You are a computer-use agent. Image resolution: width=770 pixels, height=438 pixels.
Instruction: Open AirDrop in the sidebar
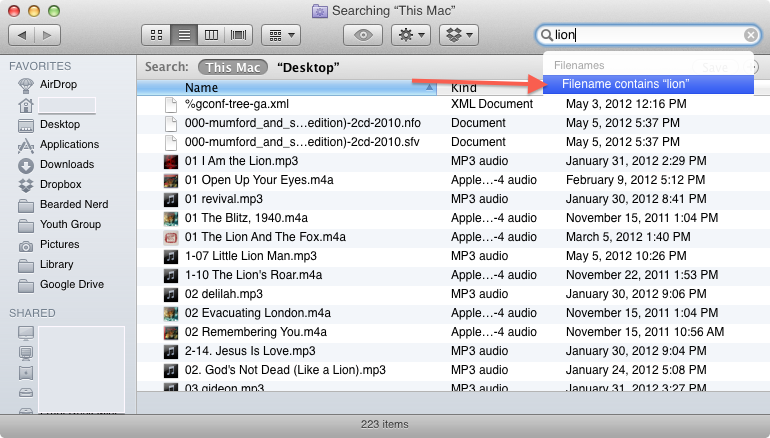click(58, 84)
